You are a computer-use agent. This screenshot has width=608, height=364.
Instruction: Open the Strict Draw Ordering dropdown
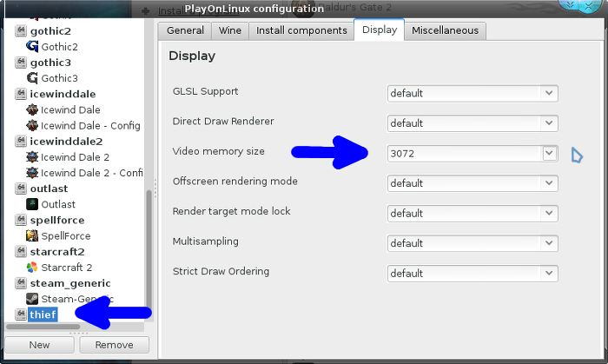coord(473,274)
